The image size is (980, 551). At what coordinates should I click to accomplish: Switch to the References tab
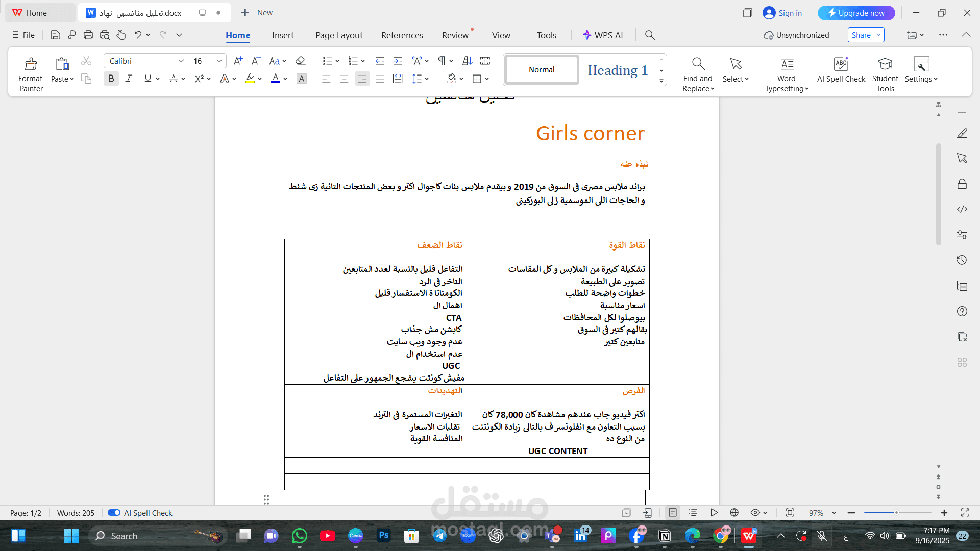click(402, 35)
